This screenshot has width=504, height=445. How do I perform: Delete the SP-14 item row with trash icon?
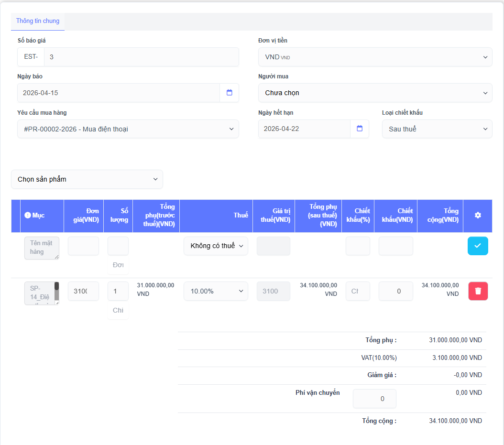[x=477, y=291]
